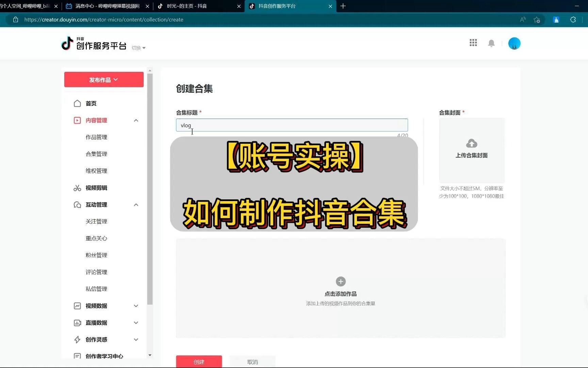Open a new browser tab

tap(343, 6)
